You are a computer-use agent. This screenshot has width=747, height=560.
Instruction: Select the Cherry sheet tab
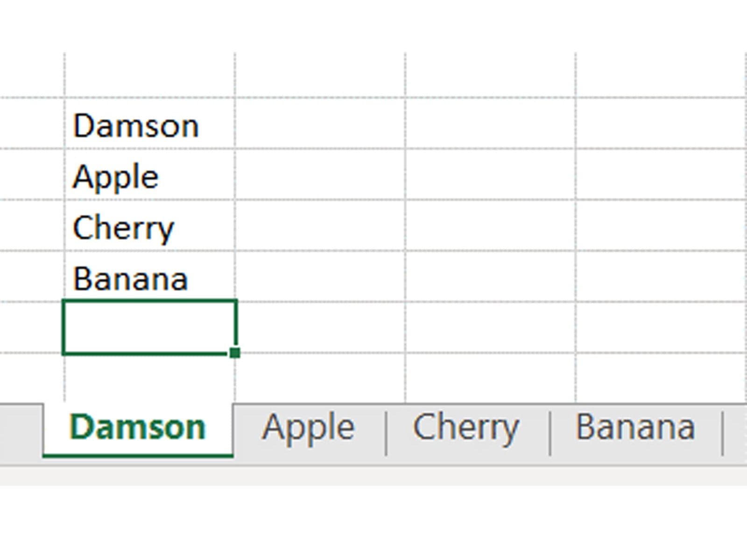[466, 428]
